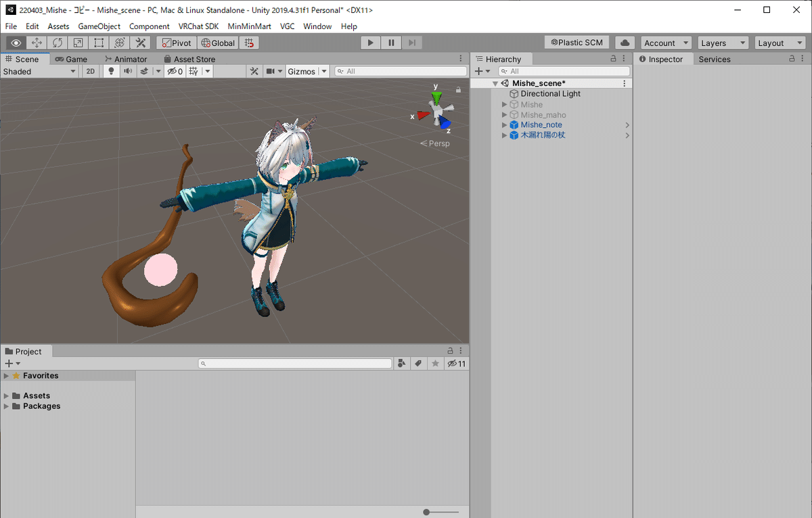Toggle the Hierarchy panel lock icon
This screenshot has width=812, height=518.
[614, 59]
